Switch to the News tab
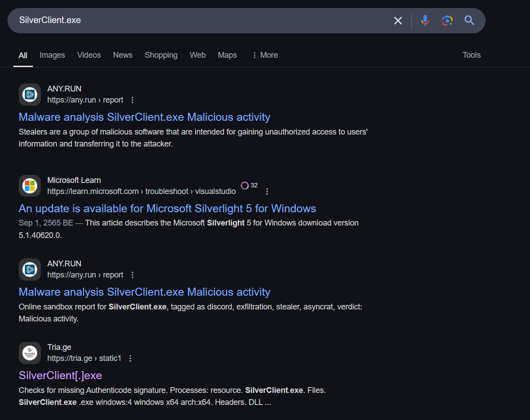530x420 pixels. pyautogui.click(x=123, y=55)
